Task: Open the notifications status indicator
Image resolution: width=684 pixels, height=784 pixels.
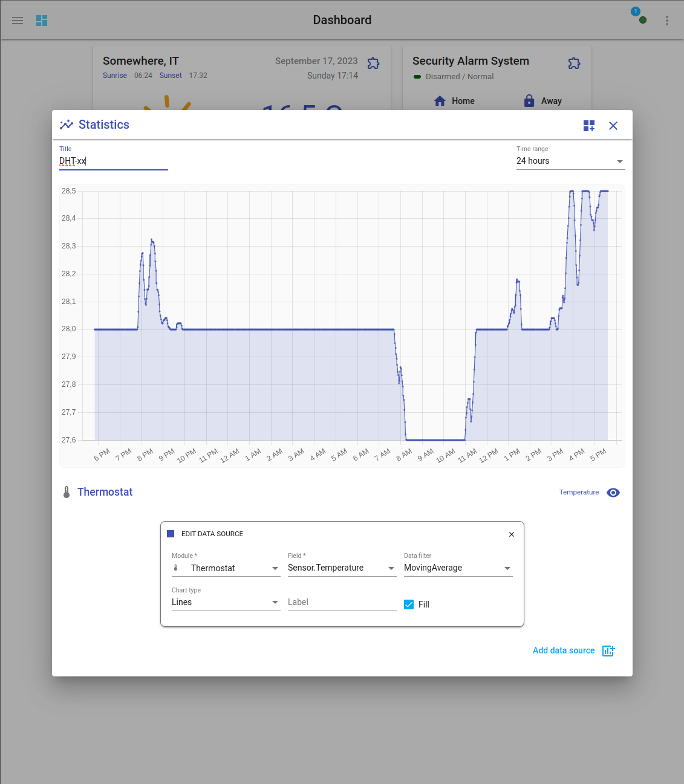Action: point(640,17)
